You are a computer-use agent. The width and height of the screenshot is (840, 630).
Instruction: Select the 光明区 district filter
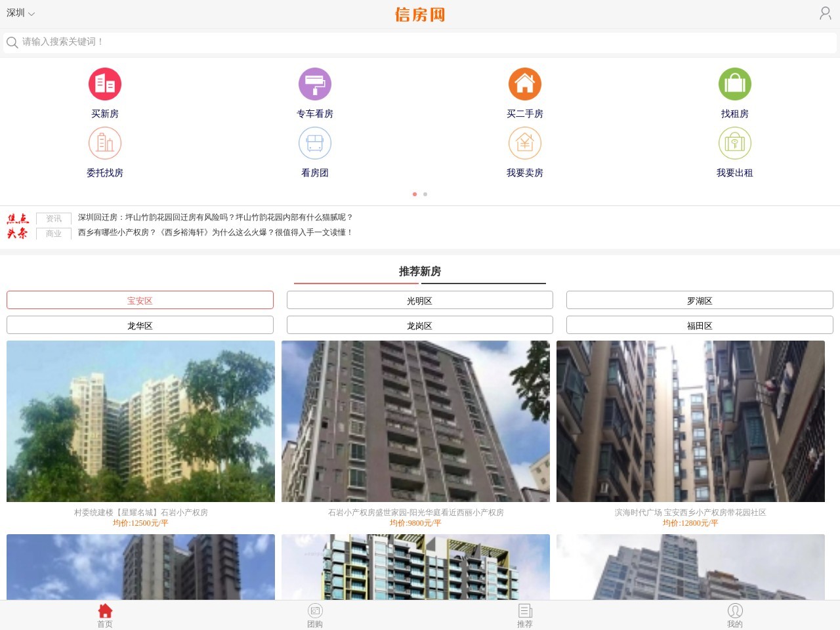(420, 300)
